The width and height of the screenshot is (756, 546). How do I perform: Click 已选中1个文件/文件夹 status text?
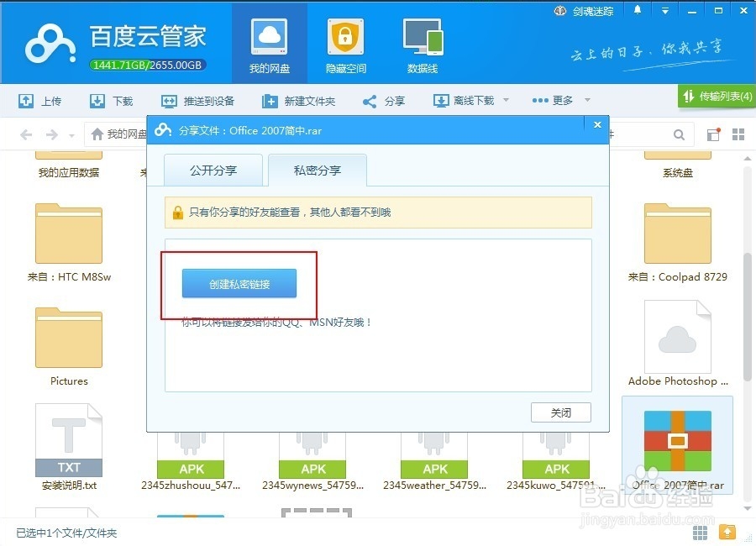66,533
